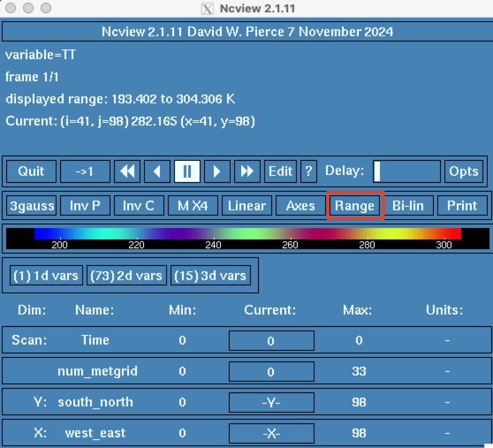
Task: Click the Ncview title banner text
Action: tap(247, 31)
